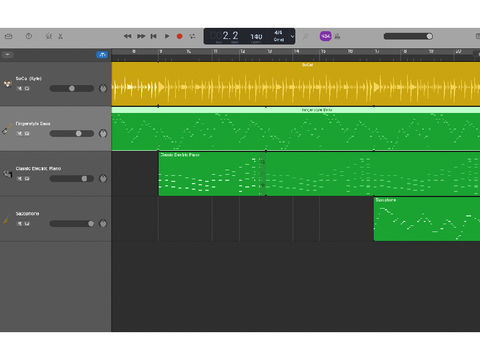Image resolution: width=480 pixels, height=360 pixels.
Task: Click the Classic Electric Piano pan knob
Action: point(103,178)
